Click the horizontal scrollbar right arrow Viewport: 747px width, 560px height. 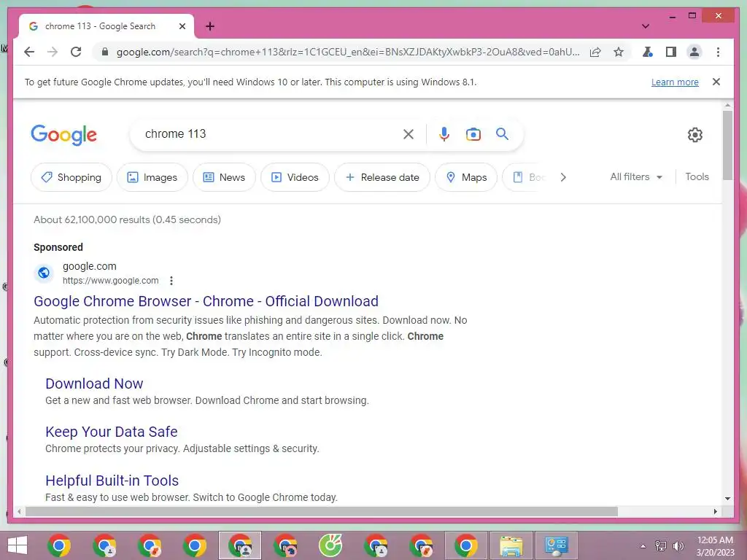point(715,511)
